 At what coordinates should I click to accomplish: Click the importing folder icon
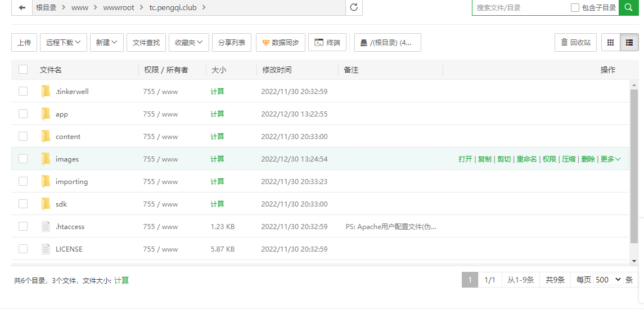click(46, 181)
